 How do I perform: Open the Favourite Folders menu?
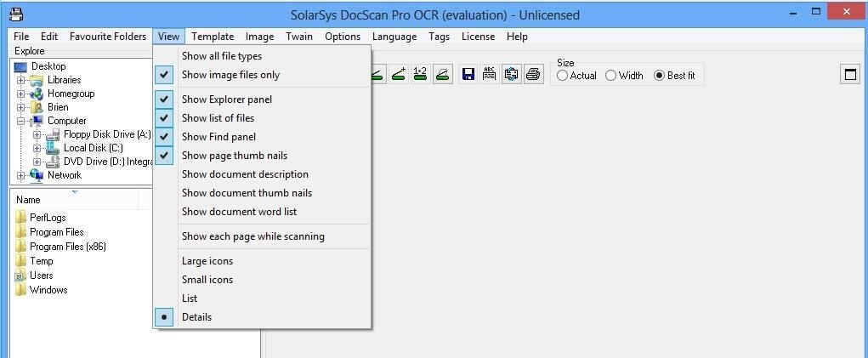108,37
